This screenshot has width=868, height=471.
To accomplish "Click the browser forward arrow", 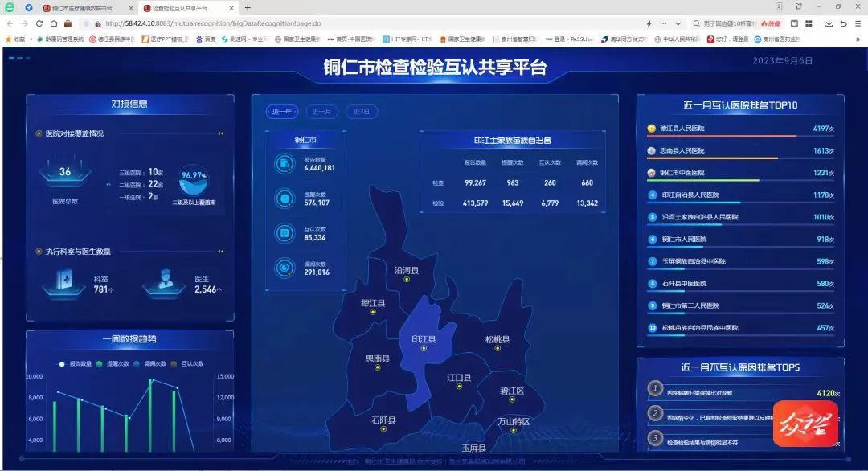I will point(24,23).
